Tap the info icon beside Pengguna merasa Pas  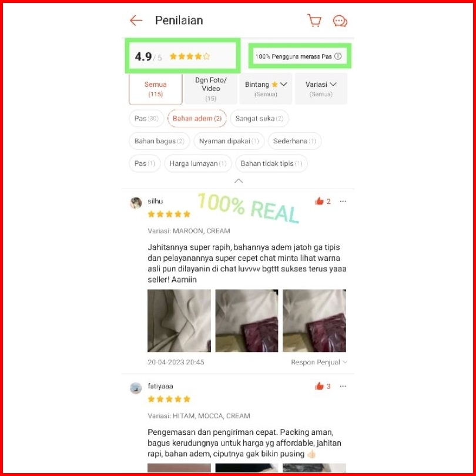tap(338, 56)
